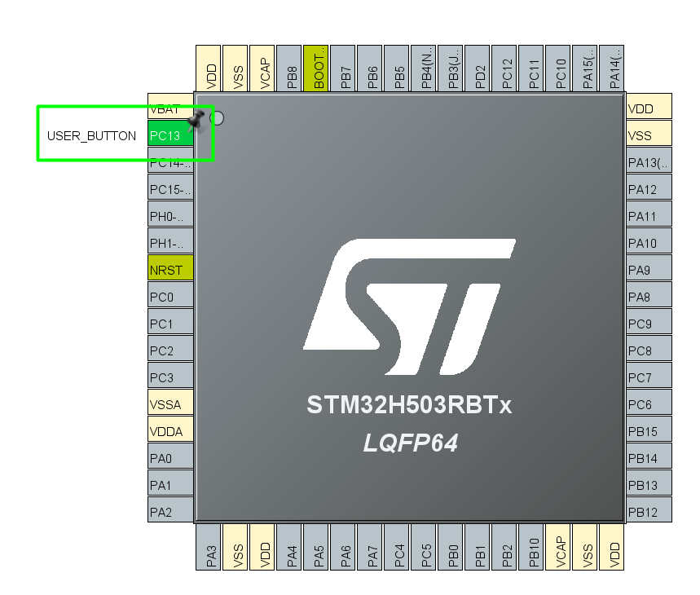The width and height of the screenshot is (700, 595).
Task: Select the NRST reset pin
Action: [x=170, y=270]
